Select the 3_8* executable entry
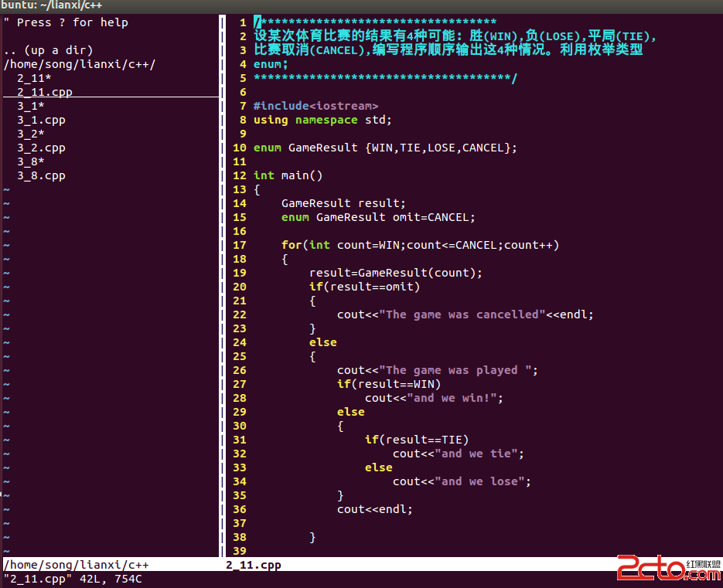 pyautogui.click(x=30, y=161)
